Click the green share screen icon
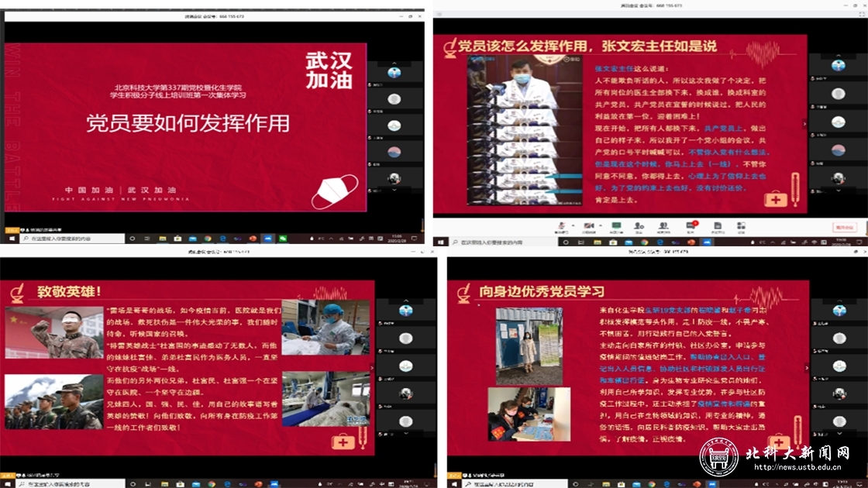This screenshot has height=488, width=868. [x=617, y=226]
